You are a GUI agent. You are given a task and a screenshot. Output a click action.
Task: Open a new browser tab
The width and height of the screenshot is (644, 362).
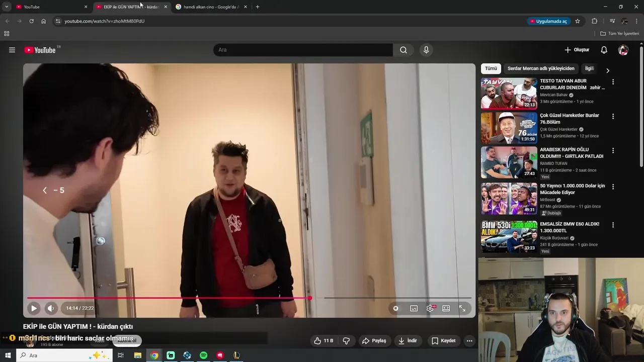pyautogui.click(x=258, y=7)
